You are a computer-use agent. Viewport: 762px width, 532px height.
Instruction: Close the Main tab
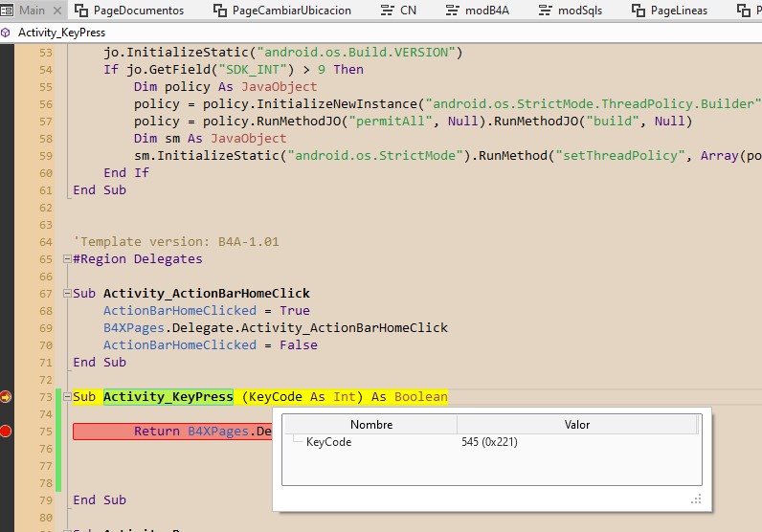point(57,11)
